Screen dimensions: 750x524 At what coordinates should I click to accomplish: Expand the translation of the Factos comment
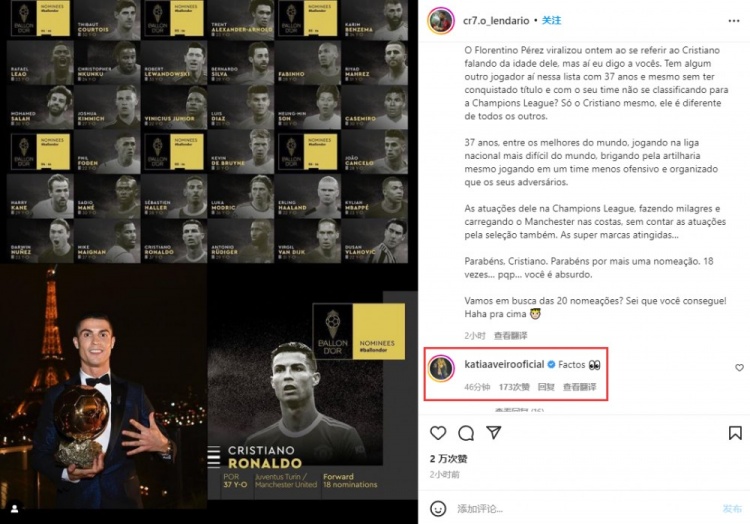pos(579,386)
